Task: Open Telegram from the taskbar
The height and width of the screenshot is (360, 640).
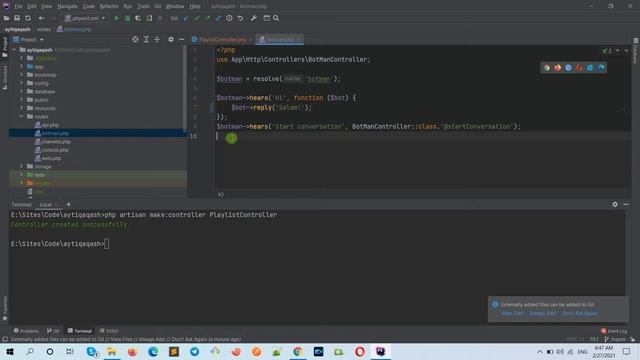Action: point(194,351)
